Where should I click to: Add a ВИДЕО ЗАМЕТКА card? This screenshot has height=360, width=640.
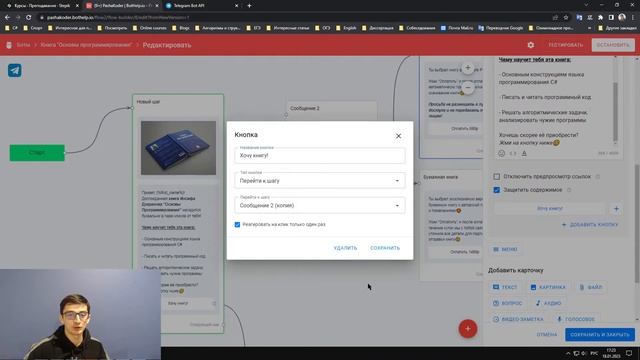pos(518,319)
